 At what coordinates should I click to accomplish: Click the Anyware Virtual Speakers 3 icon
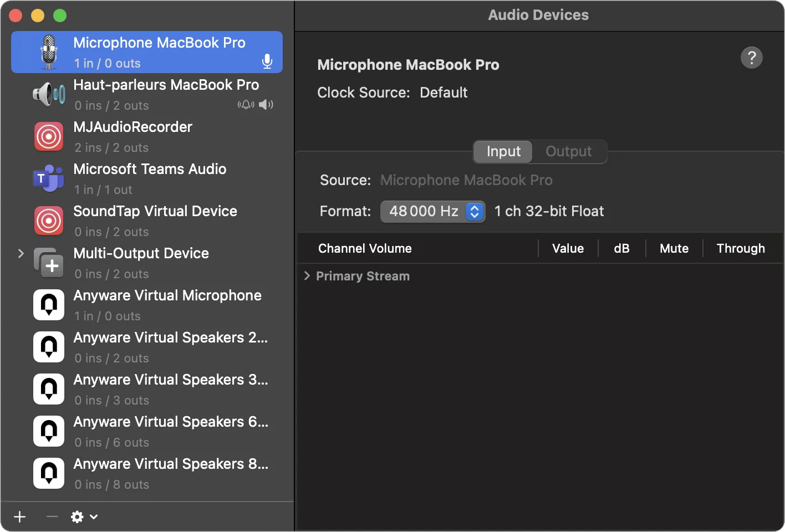point(49,389)
